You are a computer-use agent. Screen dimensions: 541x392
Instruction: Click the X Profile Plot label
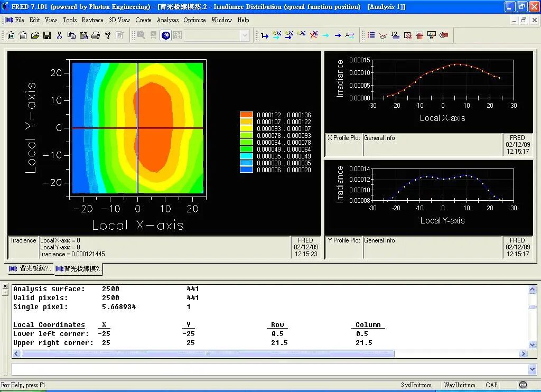(344, 138)
